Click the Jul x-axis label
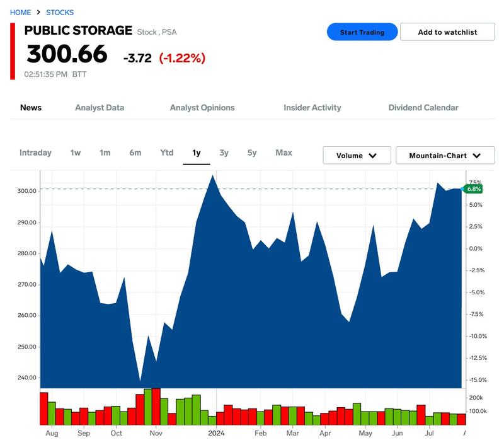Viewport: 504px width, 445px height. pos(430,433)
